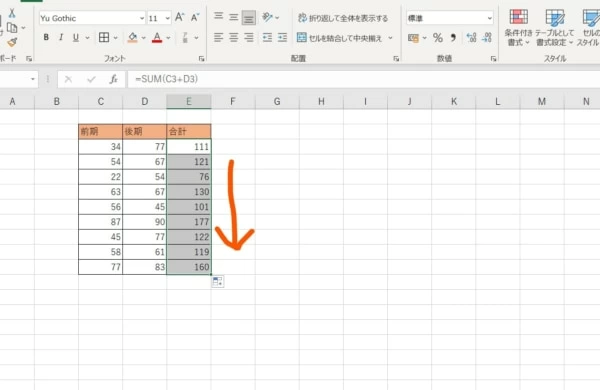Click the center align icon

[x=233, y=38]
